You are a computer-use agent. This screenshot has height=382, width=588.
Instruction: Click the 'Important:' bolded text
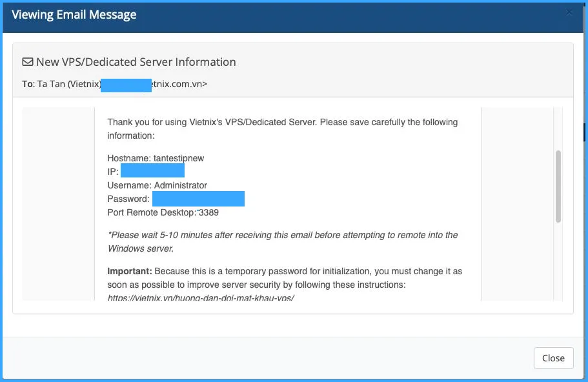click(123, 271)
